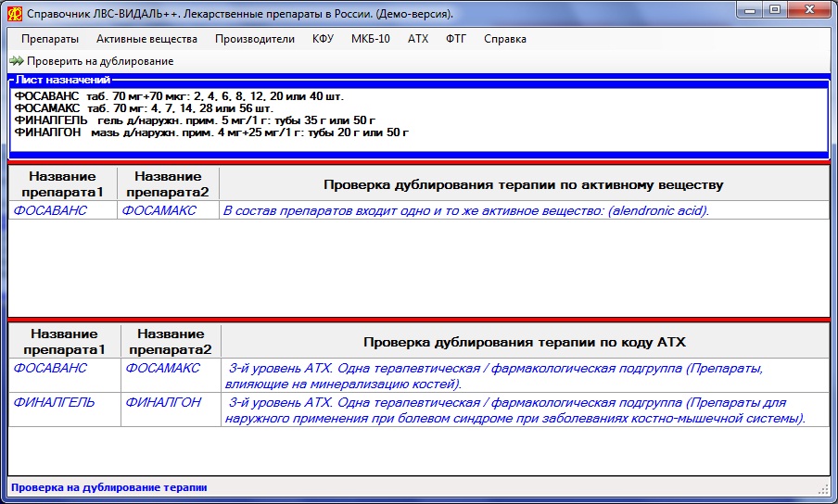Open the Препараты menu
The image size is (838, 504).
(x=50, y=39)
